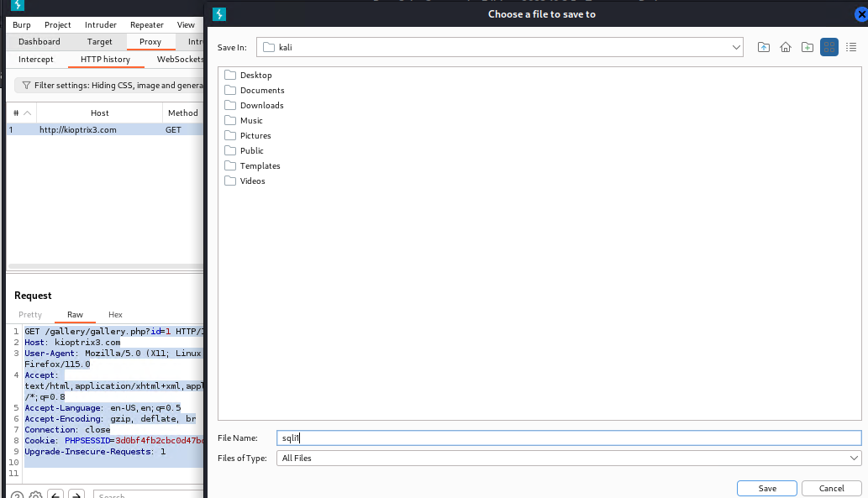Select the Templates folder
The width and height of the screenshot is (868, 498).
pos(252,166)
